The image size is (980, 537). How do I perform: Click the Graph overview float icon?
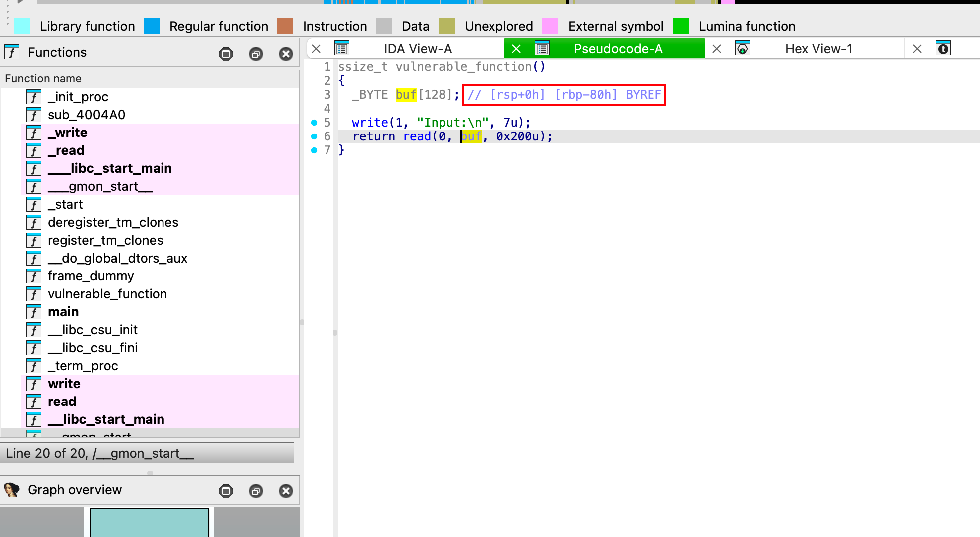(x=256, y=491)
